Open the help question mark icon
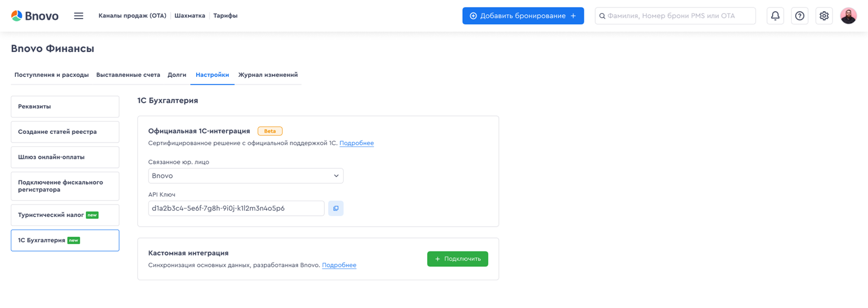The width and height of the screenshot is (868, 308). (x=800, y=16)
